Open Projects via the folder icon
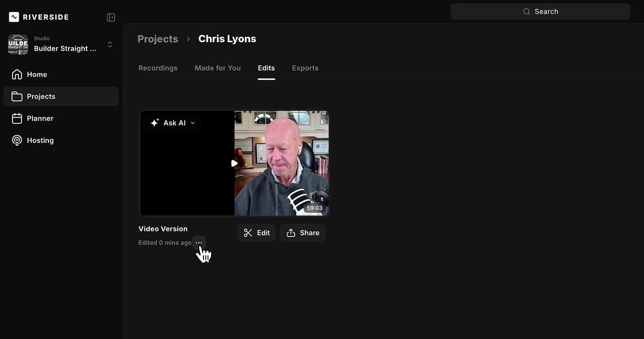 point(17,96)
